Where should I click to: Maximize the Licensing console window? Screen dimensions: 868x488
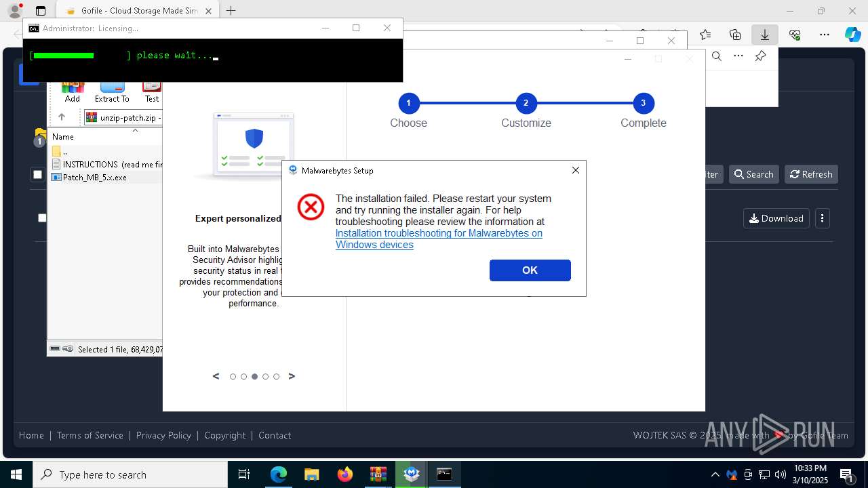coord(356,28)
